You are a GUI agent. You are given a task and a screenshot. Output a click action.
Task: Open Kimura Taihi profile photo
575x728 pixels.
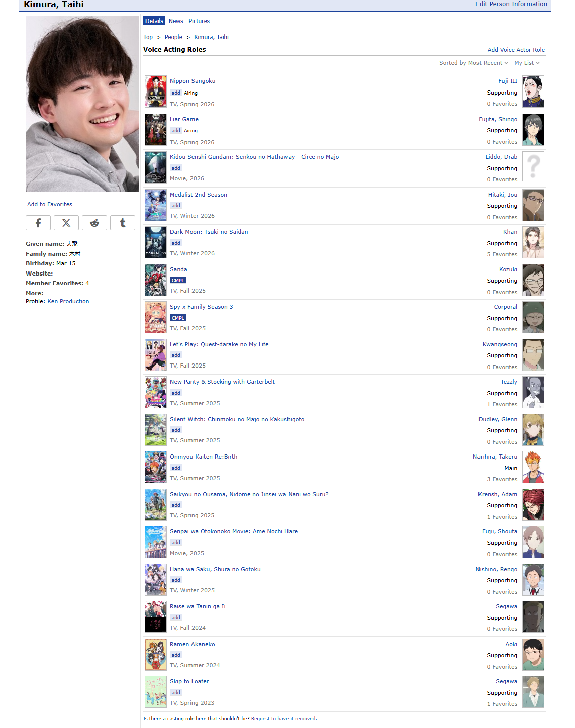coord(82,104)
